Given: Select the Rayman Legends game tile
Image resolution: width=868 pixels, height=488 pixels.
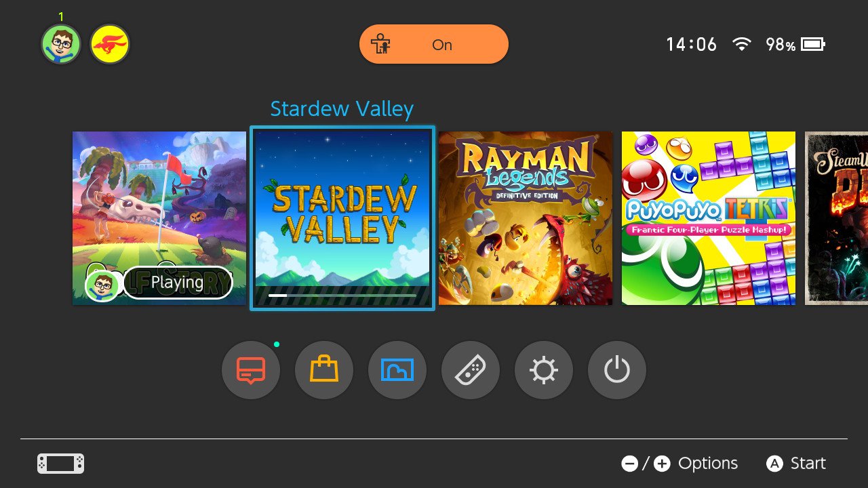Looking at the screenshot, I should coord(526,218).
